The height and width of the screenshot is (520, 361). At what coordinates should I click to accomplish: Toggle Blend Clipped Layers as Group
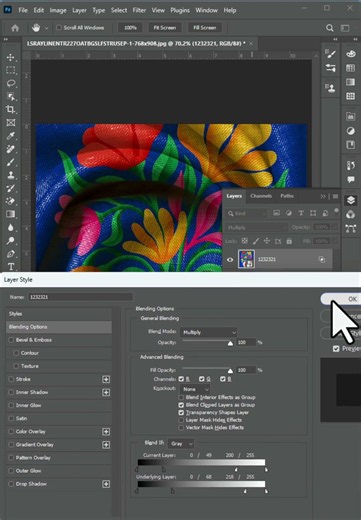(181, 405)
